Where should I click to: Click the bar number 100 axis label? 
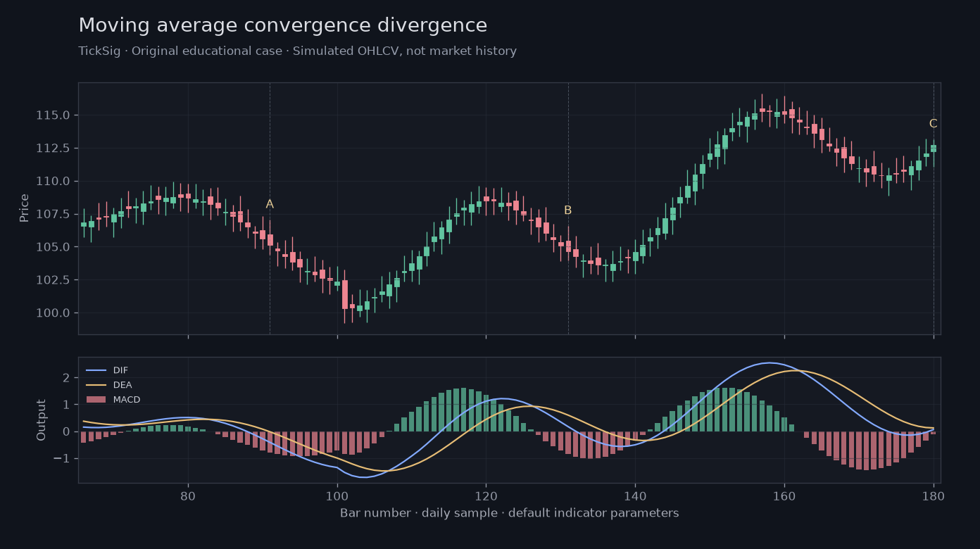click(337, 495)
